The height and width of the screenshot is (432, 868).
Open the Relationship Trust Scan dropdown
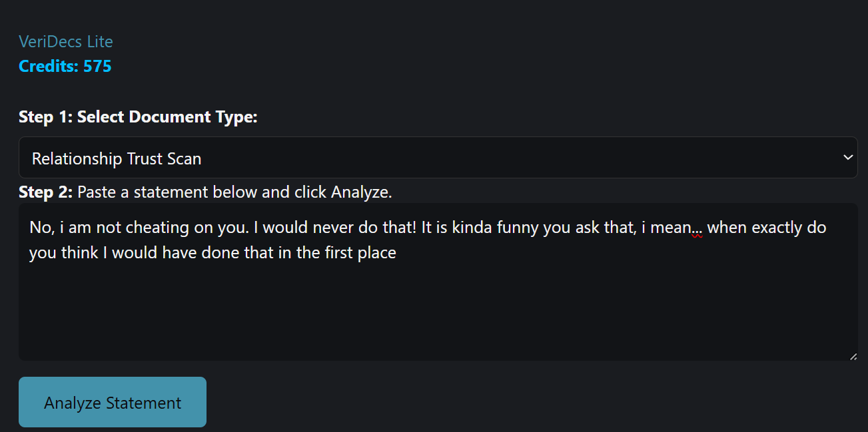pyautogui.click(x=438, y=158)
